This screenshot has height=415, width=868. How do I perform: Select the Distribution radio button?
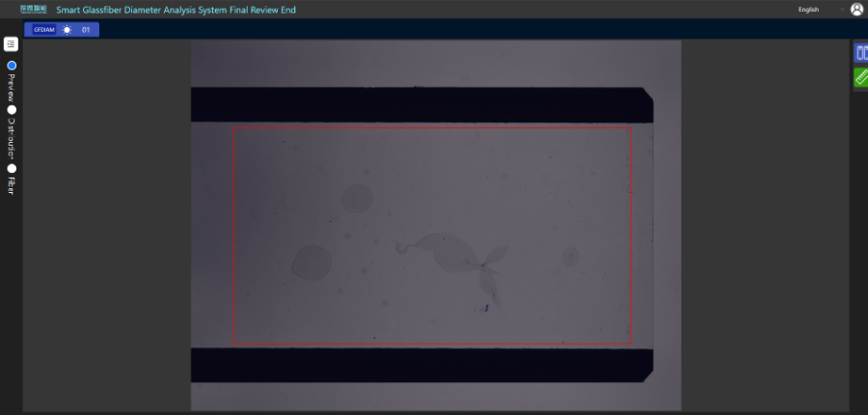click(12, 110)
